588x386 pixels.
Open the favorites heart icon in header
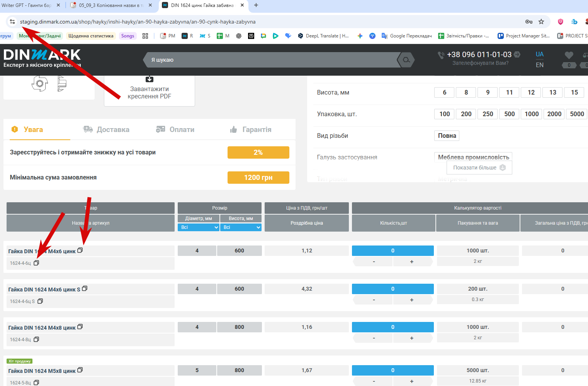569,55
